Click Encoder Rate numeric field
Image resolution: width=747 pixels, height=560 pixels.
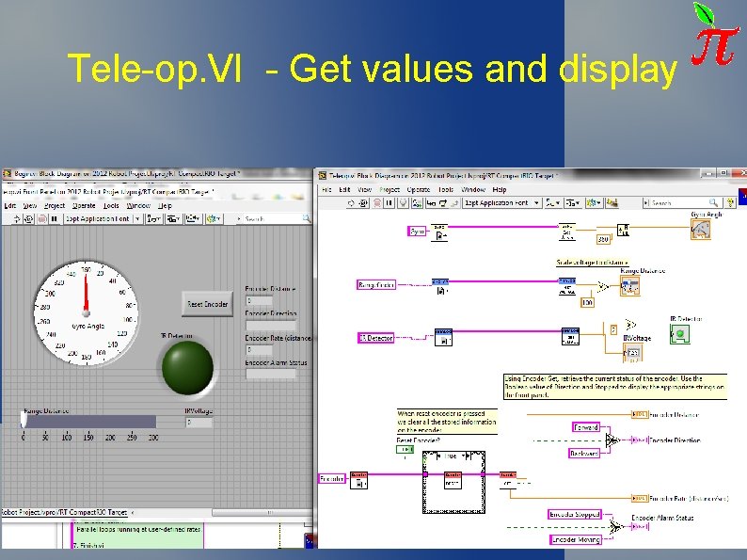point(259,350)
